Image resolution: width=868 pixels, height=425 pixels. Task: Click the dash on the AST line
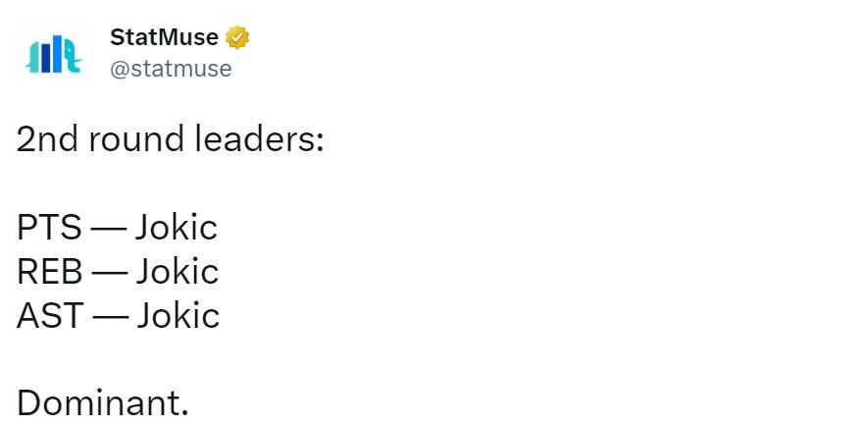(110, 316)
